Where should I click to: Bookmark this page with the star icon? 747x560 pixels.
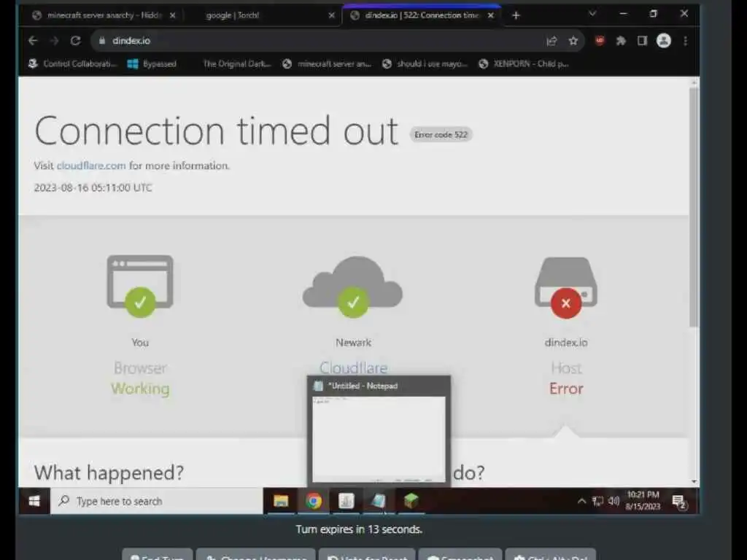point(573,41)
